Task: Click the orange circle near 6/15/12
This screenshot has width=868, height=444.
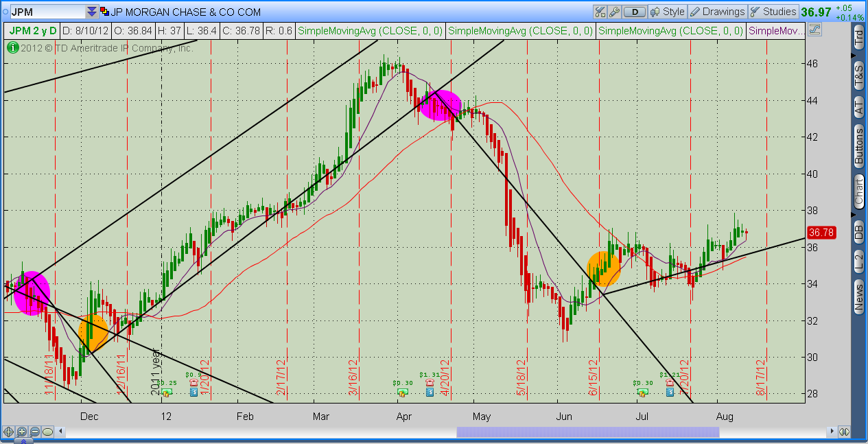Action: tap(604, 268)
